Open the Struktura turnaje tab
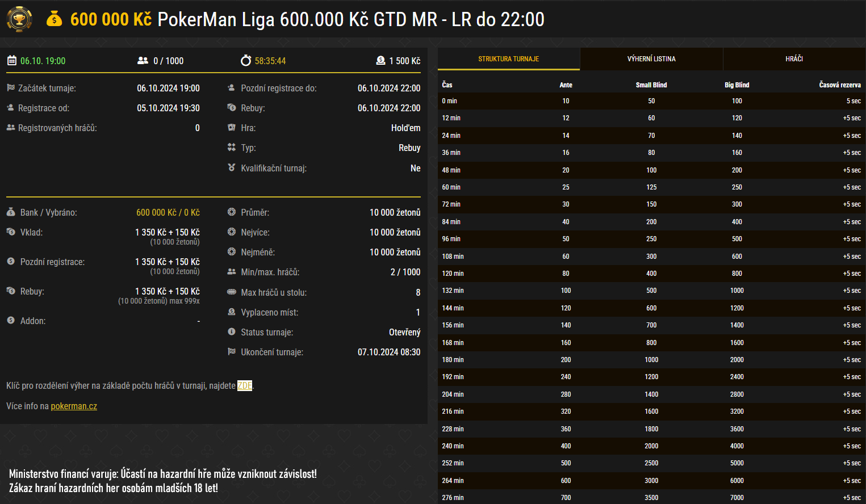This screenshot has height=504, width=866. (509, 59)
